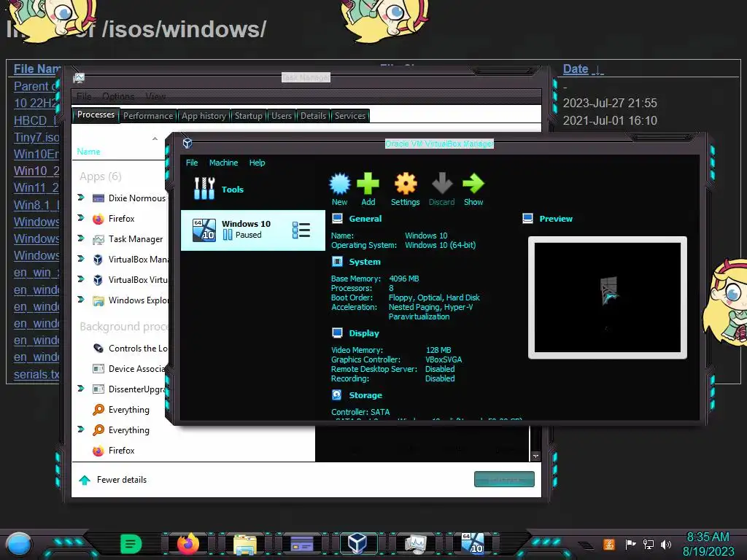Expand the Task Manager process row
The height and width of the screenshot is (560, 747).
pos(81,238)
